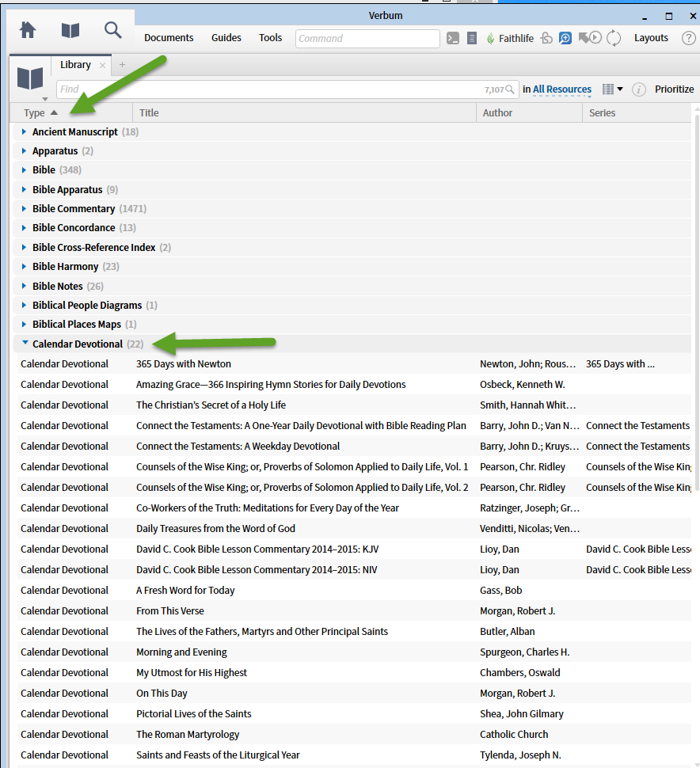Image resolution: width=700 pixels, height=768 pixels.
Task: Expand the Apparatus (2) group
Action: 24,151
